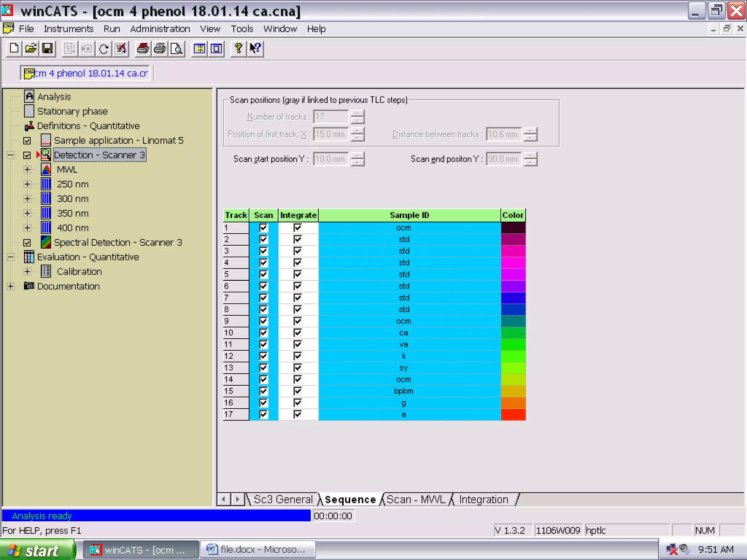The height and width of the screenshot is (560, 747).
Task: Click the yellow question mark Help icon
Action: click(x=238, y=48)
